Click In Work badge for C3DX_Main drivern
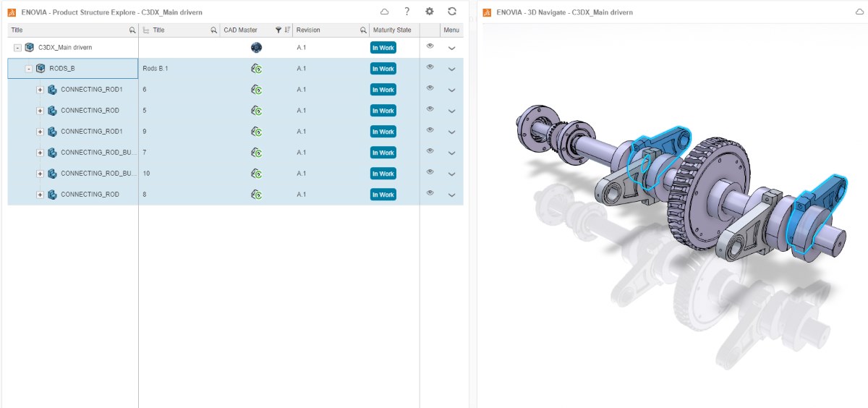This screenshot has height=408, width=868. [x=383, y=48]
